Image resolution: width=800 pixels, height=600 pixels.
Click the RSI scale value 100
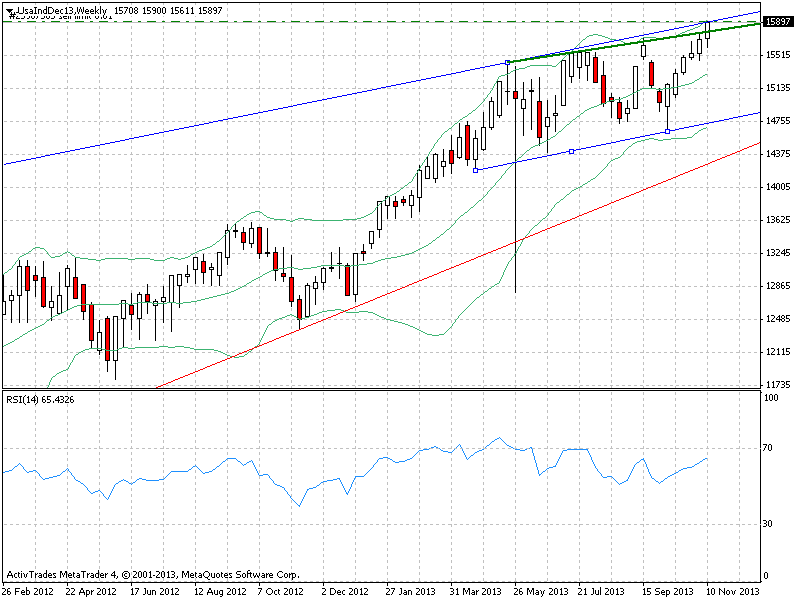pyautogui.click(x=771, y=398)
